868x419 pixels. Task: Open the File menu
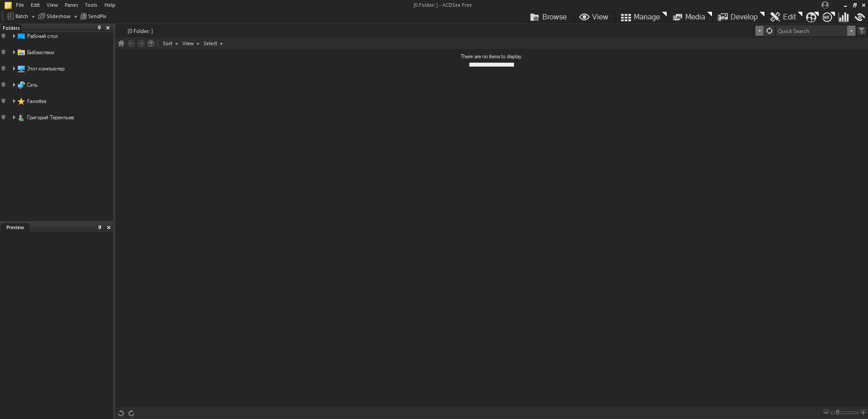coord(20,5)
